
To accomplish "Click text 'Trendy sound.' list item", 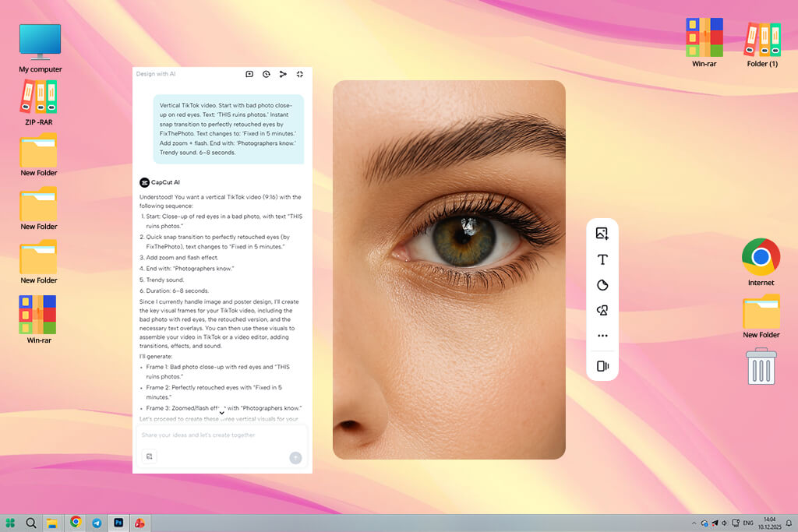I will click(165, 280).
